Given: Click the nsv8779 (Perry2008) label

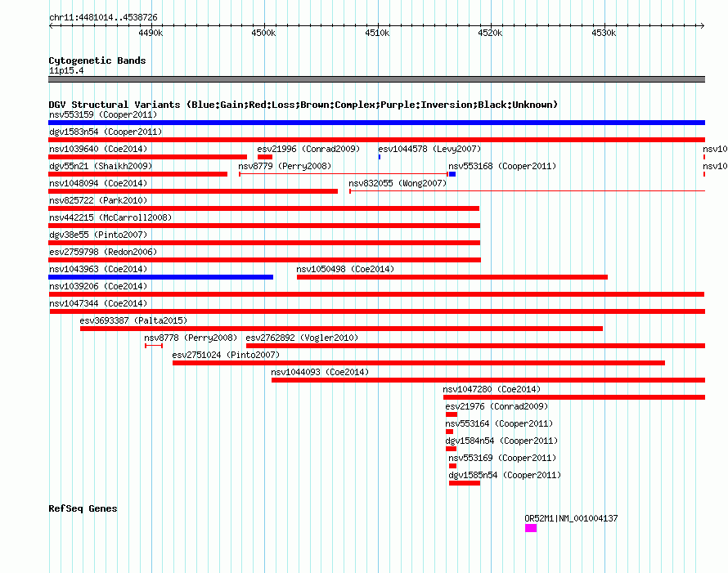Looking at the screenshot, I should (x=285, y=166).
